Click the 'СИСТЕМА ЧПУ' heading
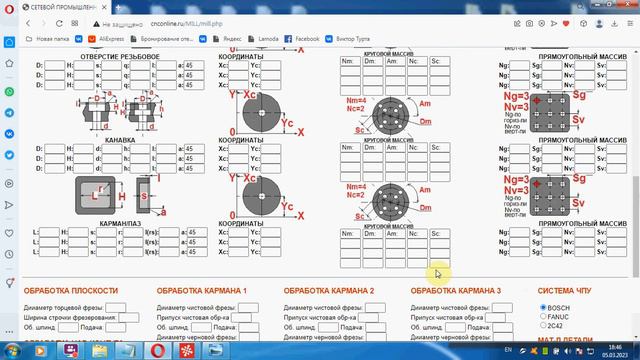 pyautogui.click(x=564, y=291)
